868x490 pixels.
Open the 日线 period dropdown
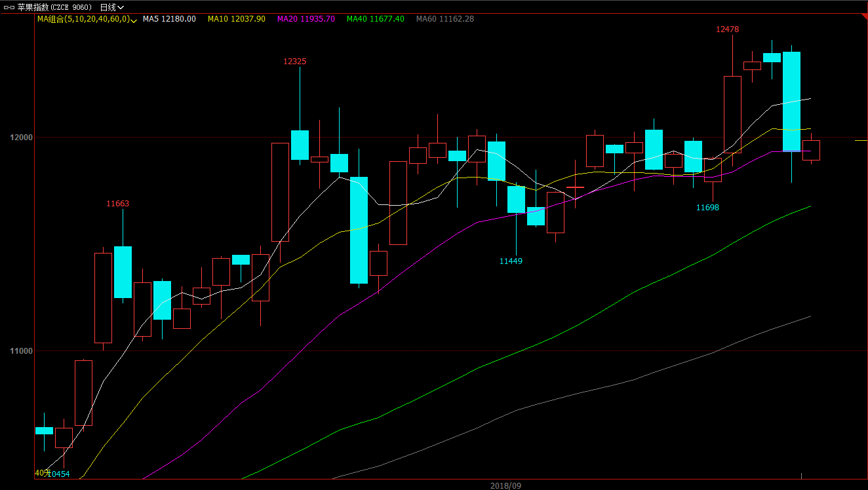[x=111, y=7]
